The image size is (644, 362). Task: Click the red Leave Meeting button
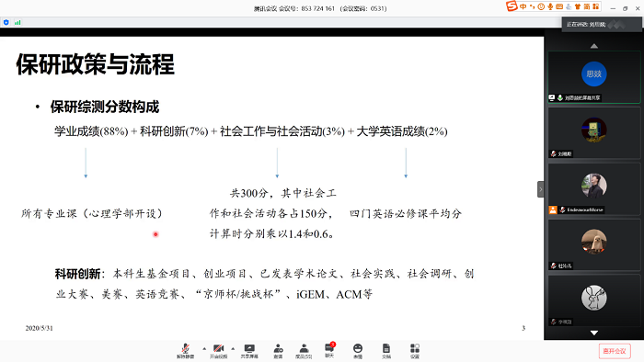615,351
